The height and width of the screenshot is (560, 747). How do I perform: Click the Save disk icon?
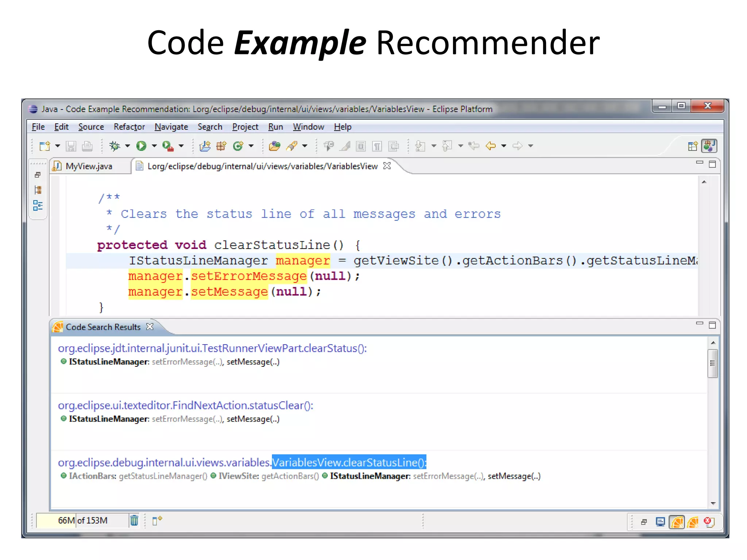(71, 146)
